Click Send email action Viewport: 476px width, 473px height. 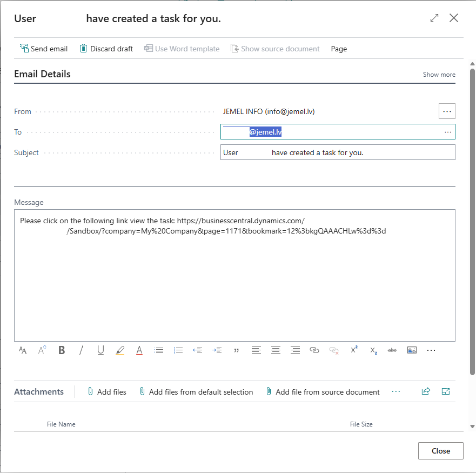(44, 49)
